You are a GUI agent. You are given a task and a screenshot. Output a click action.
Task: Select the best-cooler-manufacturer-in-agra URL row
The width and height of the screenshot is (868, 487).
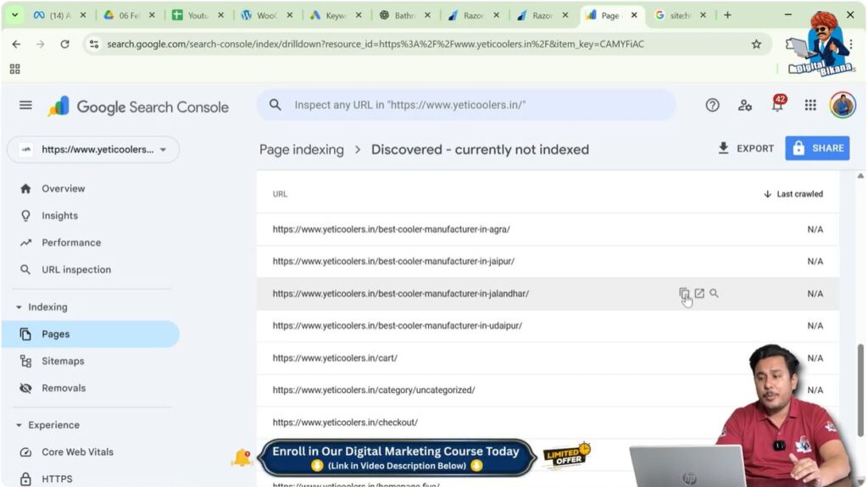click(x=548, y=230)
